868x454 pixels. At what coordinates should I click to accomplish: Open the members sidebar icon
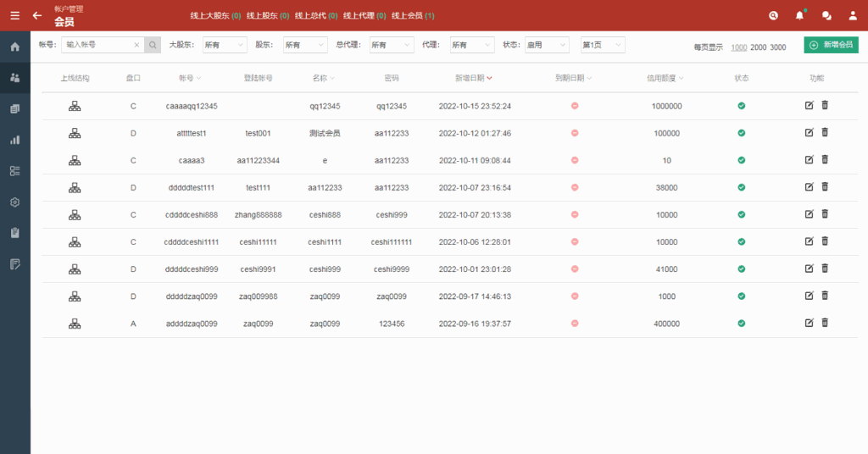[15, 77]
